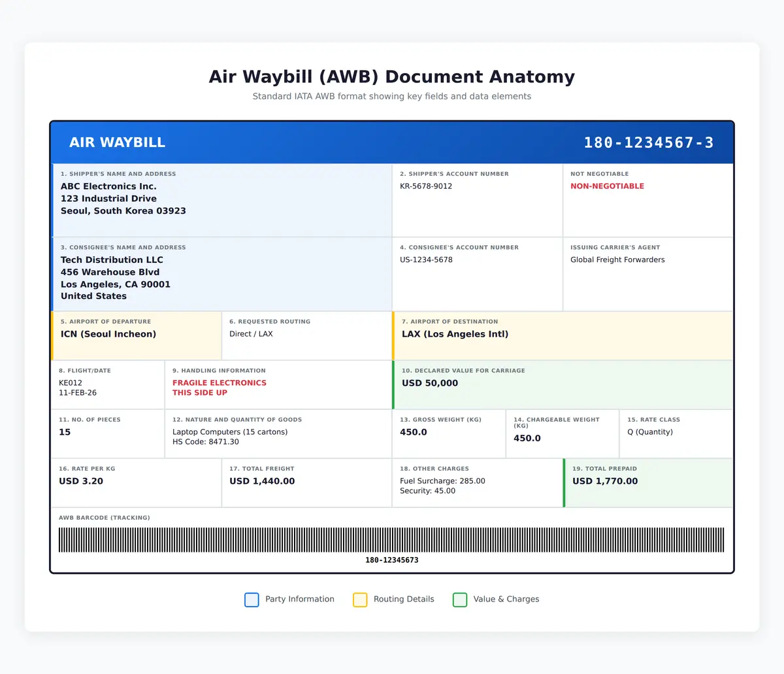Click the blue Party Information color swatch
The width and height of the screenshot is (784, 674).
coord(252,599)
